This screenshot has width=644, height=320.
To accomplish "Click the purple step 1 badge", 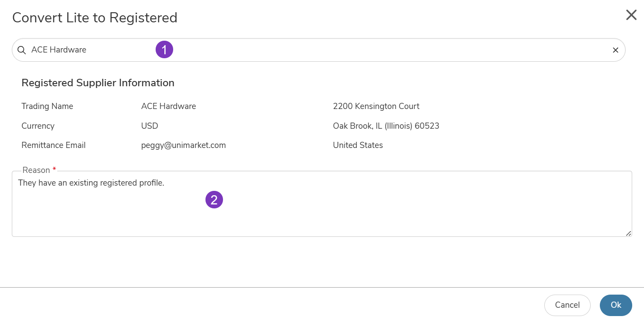I will point(164,49).
